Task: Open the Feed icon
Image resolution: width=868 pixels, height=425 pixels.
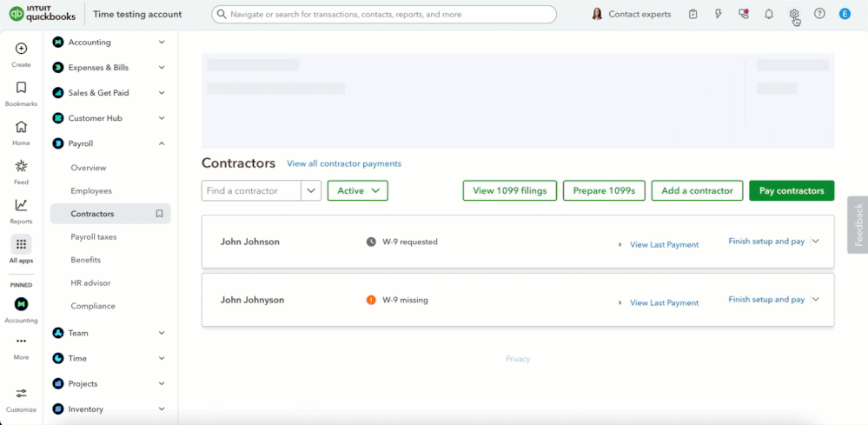Action: pos(21,166)
